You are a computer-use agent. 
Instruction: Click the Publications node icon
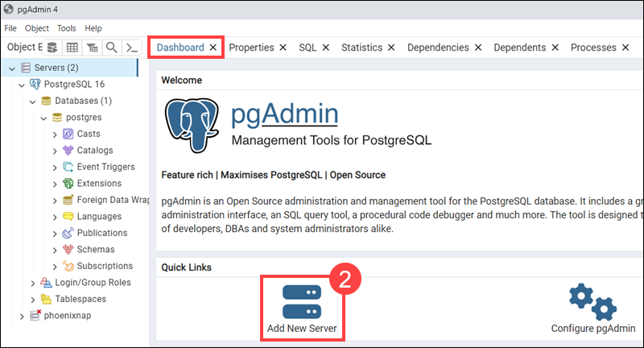68,233
